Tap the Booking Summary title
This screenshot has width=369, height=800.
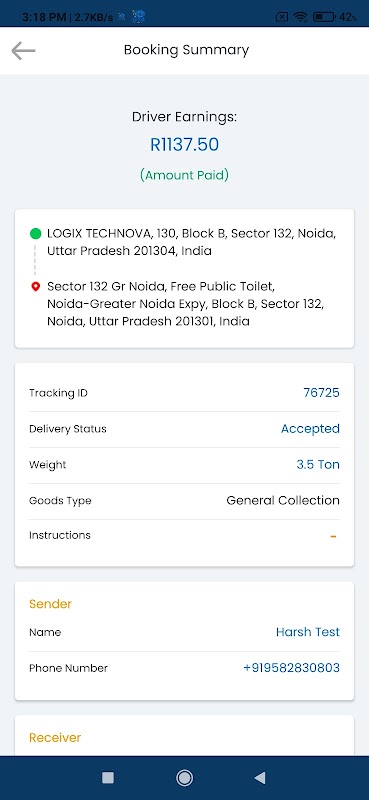[x=186, y=50]
